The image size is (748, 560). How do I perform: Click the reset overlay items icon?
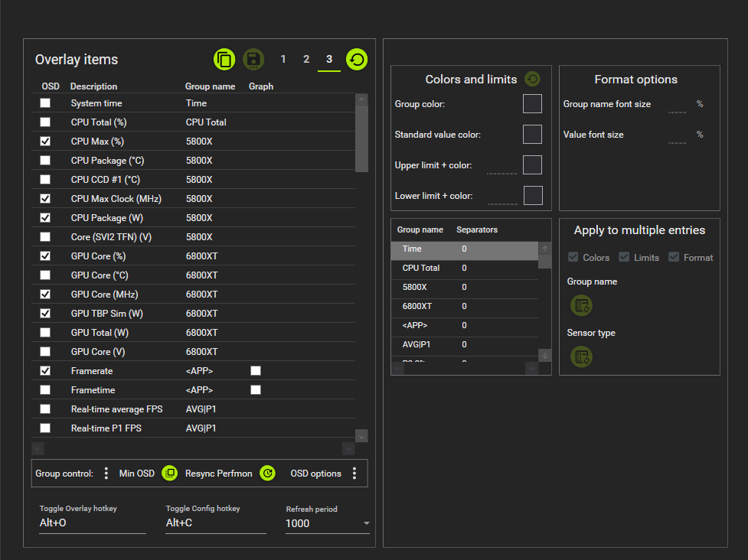(357, 60)
